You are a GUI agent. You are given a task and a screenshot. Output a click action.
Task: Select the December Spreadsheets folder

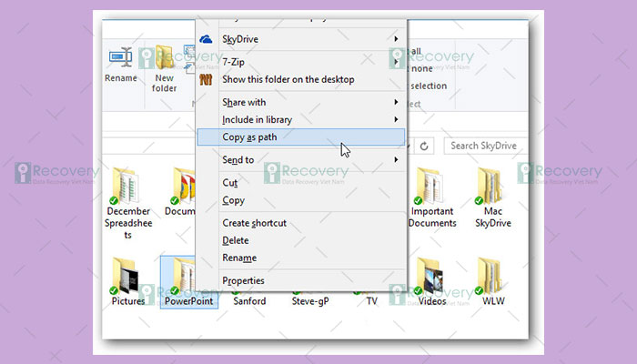click(x=128, y=203)
